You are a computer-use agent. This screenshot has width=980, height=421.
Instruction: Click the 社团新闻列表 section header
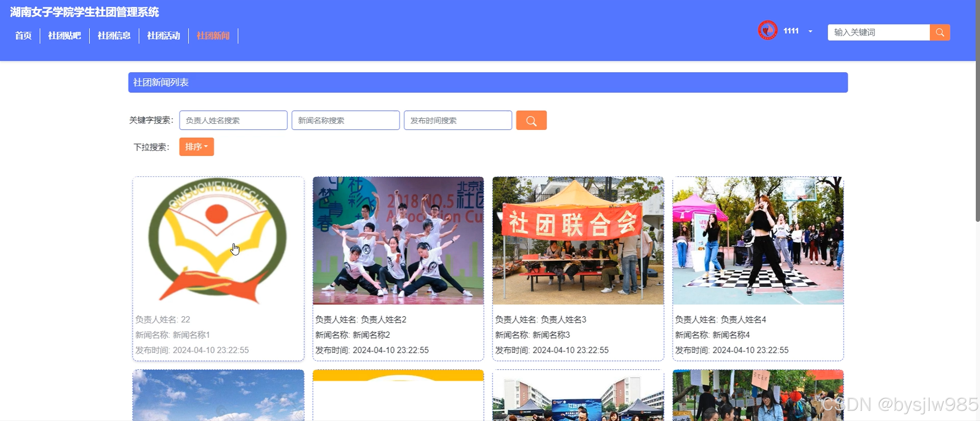tap(488, 82)
